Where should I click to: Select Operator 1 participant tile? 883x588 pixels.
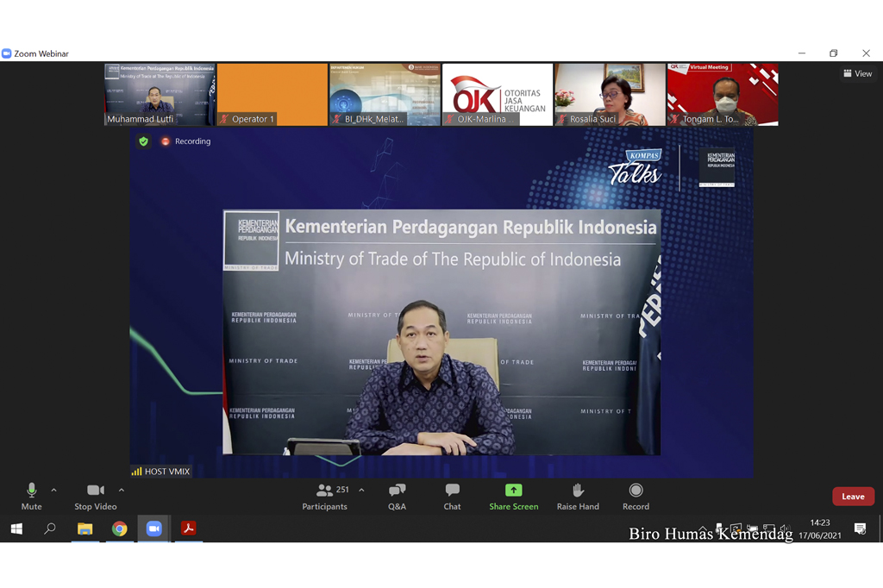(272, 94)
